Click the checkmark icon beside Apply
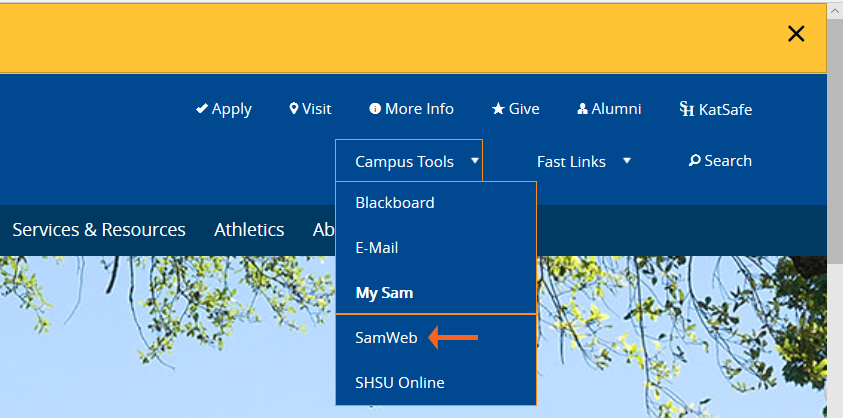Image resolution: width=843 pixels, height=418 pixels. (x=202, y=109)
